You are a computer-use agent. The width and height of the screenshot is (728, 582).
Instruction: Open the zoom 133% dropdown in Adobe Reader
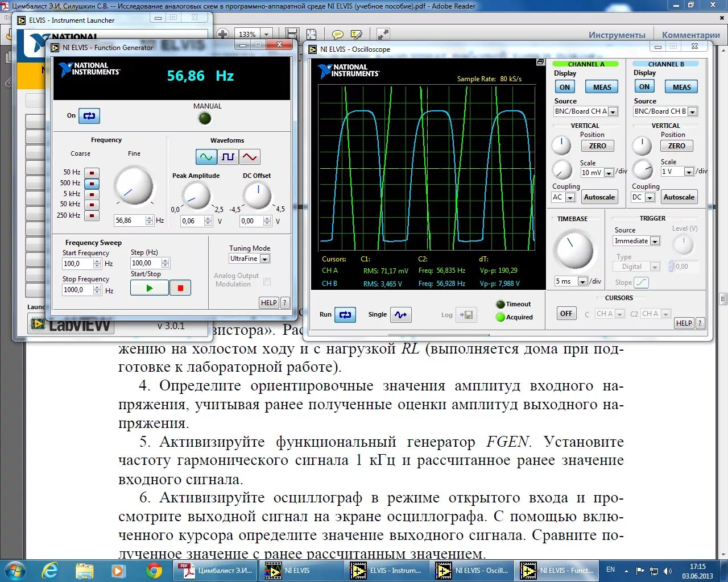click(267, 34)
